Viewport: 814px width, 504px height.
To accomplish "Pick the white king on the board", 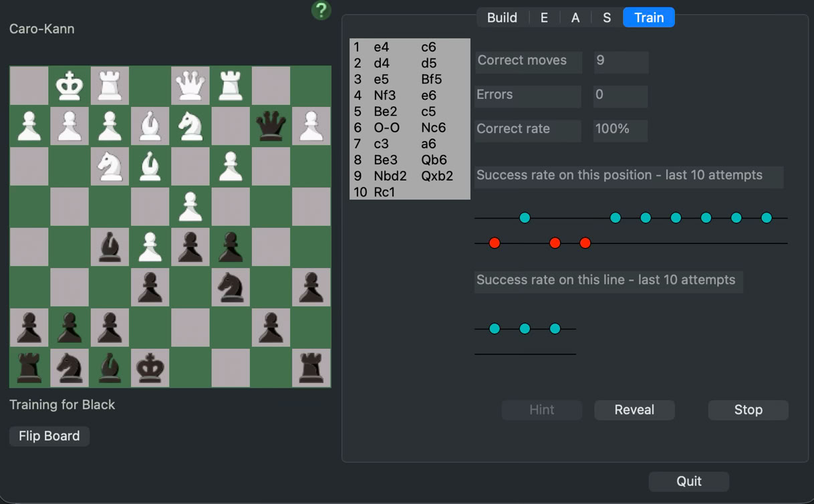I will (70, 86).
